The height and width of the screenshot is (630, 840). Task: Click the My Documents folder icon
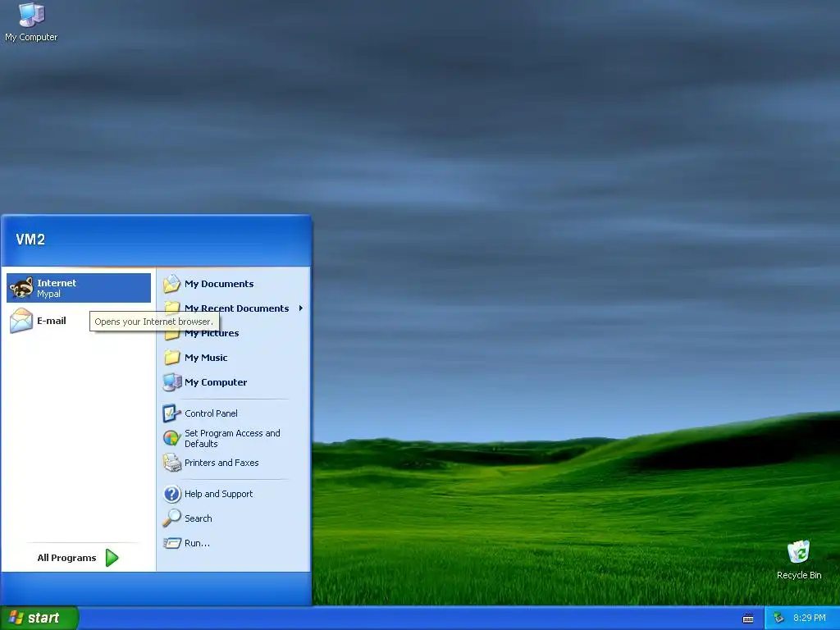tap(172, 283)
